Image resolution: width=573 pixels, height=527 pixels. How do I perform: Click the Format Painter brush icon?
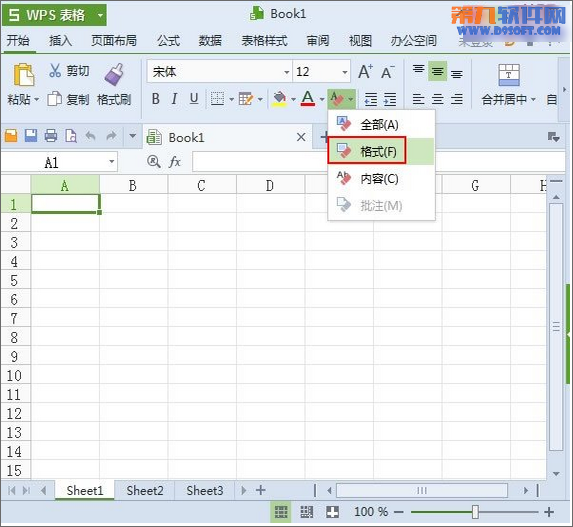click(x=114, y=75)
